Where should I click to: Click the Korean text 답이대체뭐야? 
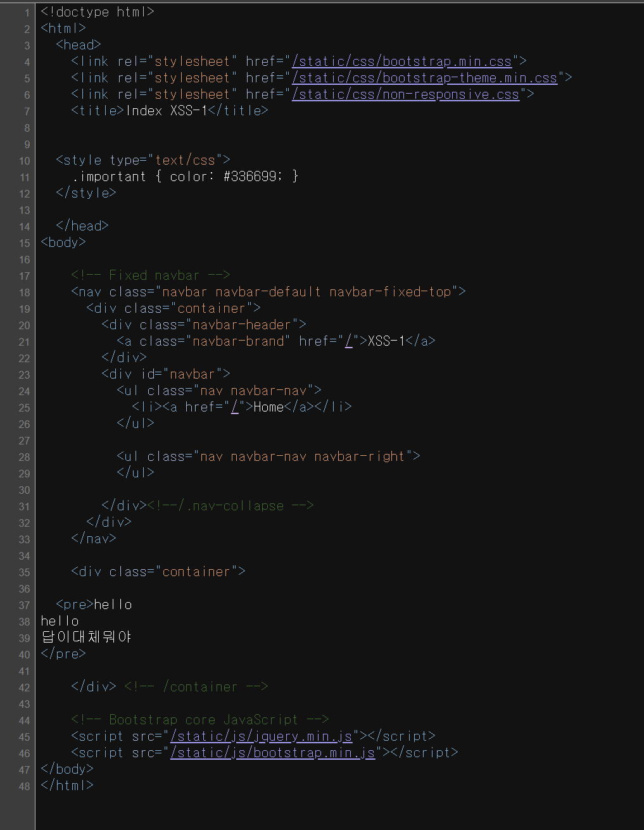pyautogui.click(x=86, y=637)
